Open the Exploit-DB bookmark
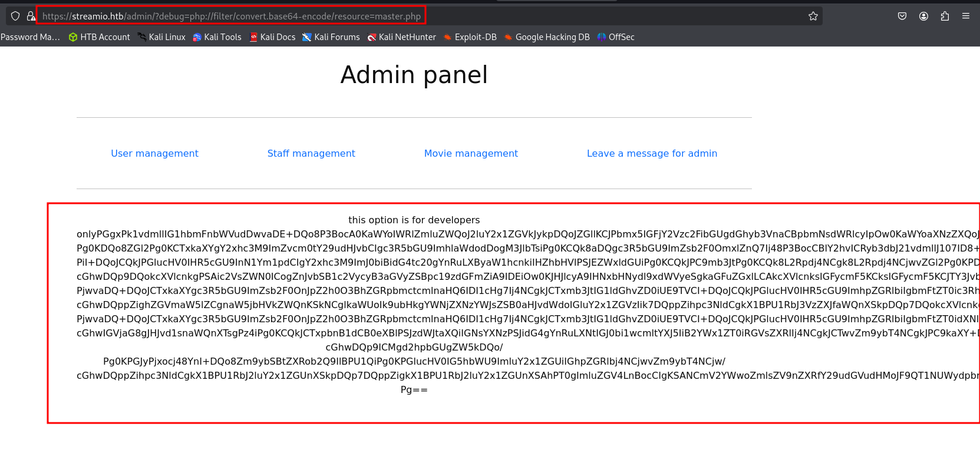980x466 pixels. (x=470, y=37)
